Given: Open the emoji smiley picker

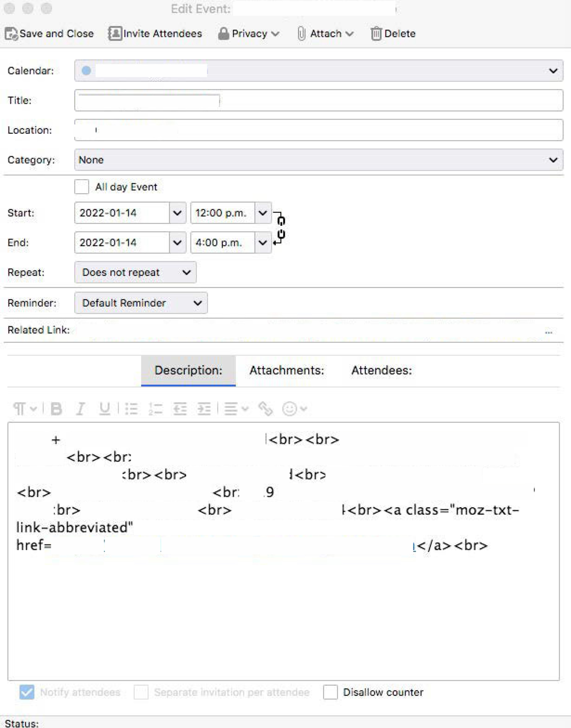Looking at the screenshot, I should tap(290, 409).
